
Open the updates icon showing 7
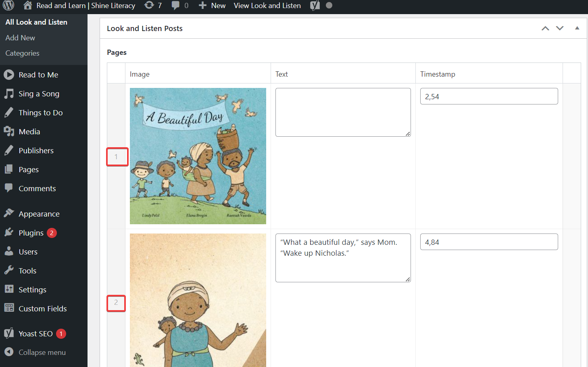pyautogui.click(x=153, y=5)
